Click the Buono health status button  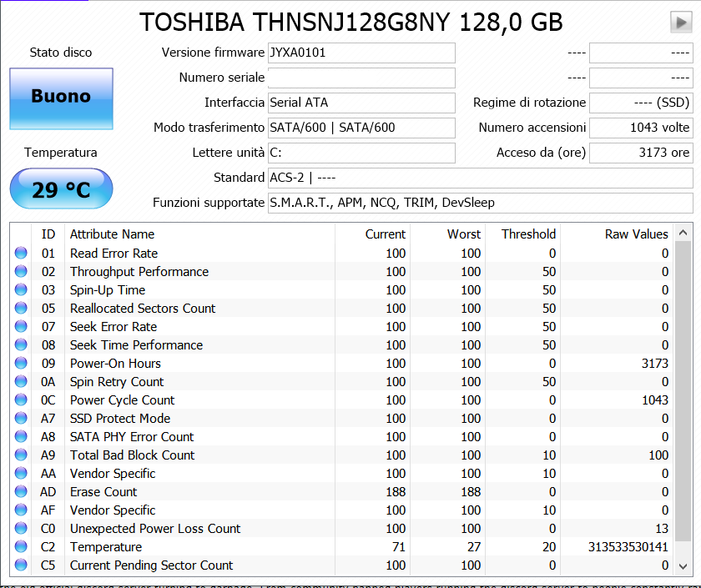61,98
